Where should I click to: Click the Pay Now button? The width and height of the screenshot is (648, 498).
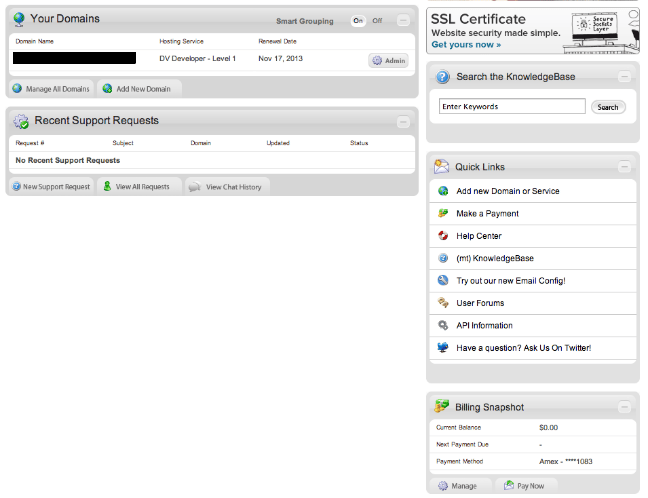point(526,486)
